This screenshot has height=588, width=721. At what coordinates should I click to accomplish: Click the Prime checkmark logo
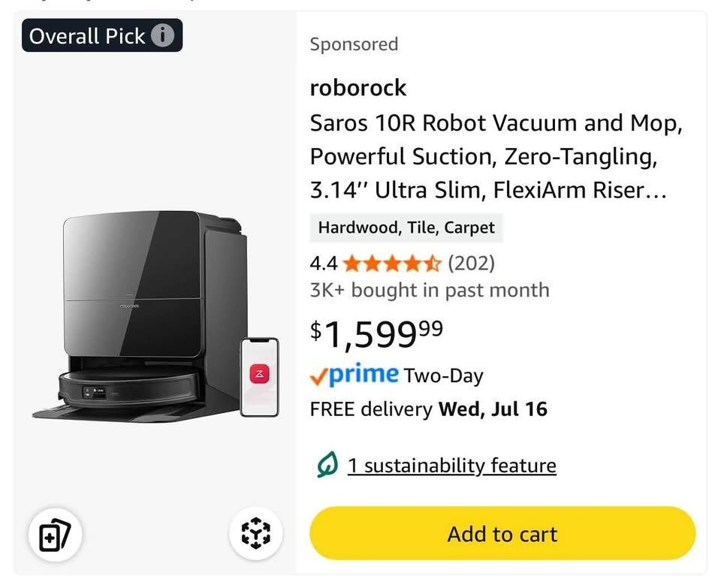click(x=354, y=375)
